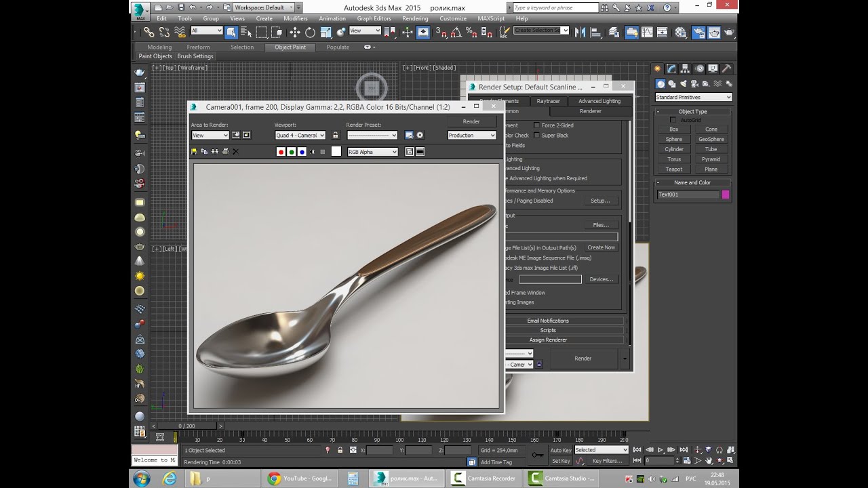Check the AutoGrid checkbox
Image resolution: width=868 pixels, height=488 pixels.
673,120
